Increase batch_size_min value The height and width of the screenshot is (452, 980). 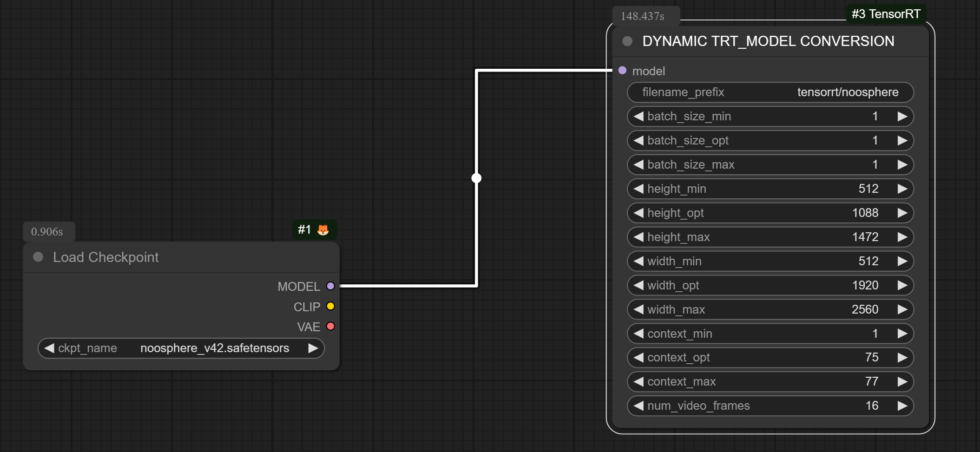coord(902,116)
